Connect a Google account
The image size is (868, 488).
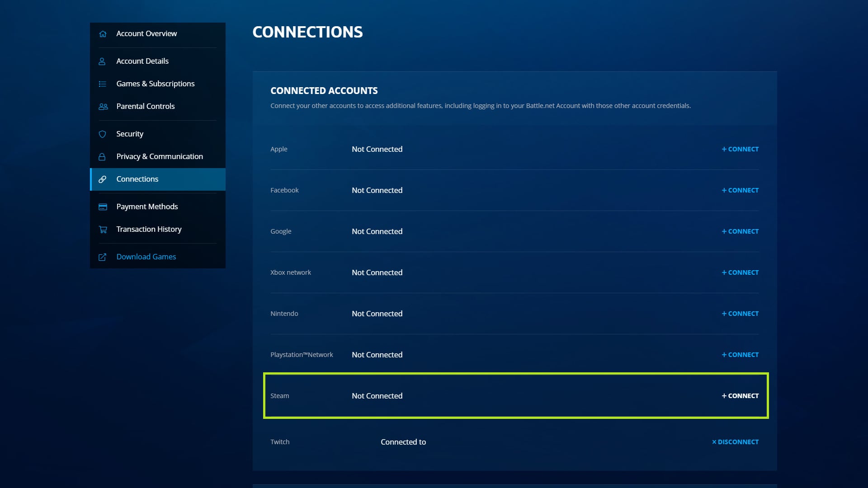click(x=740, y=231)
